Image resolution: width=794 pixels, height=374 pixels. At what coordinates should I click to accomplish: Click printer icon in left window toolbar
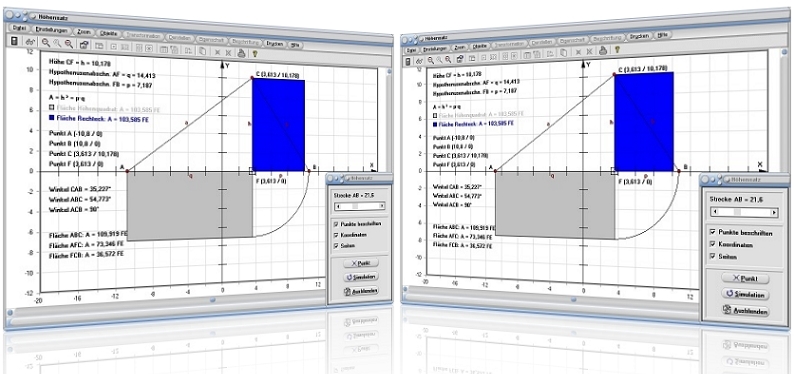(242, 52)
